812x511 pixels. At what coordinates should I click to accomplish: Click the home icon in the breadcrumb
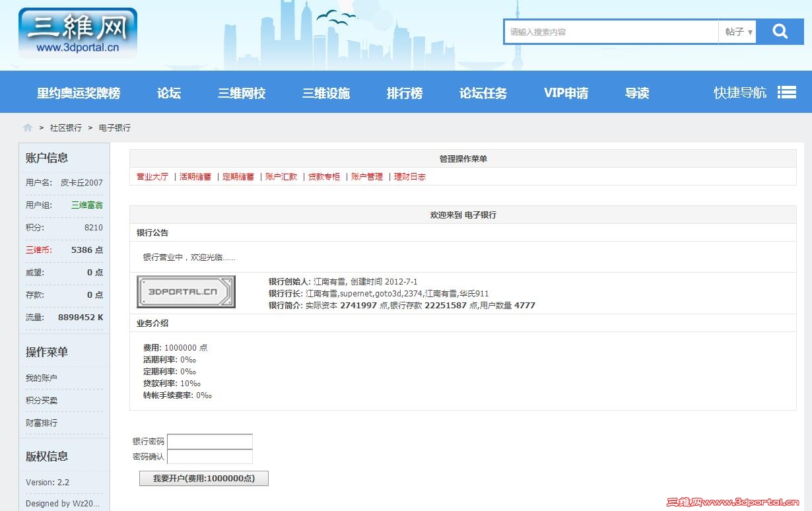26,127
